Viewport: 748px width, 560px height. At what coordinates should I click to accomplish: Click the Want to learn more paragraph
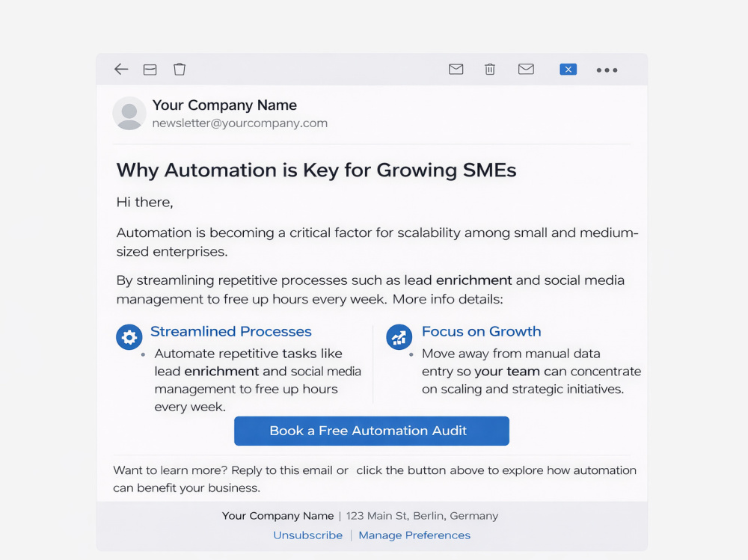pyautogui.click(x=375, y=479)
